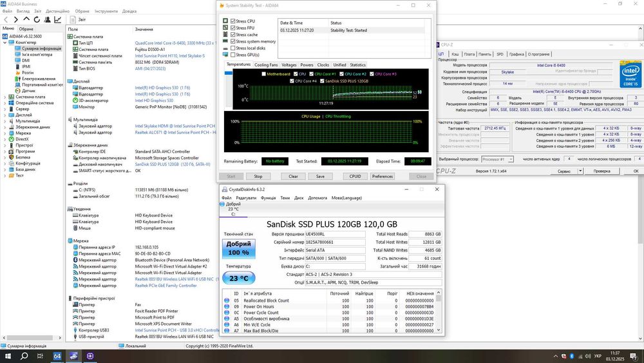Open Task View on the taskbar
Image resolution: width=644 pixels, height=363 pixels.
tap(40, 356)
